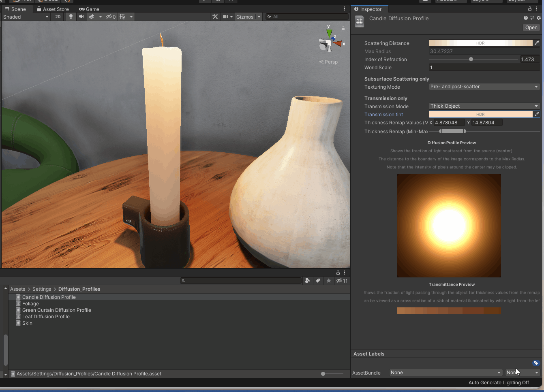Click the Search by Label tag icon
Image resolution: width=544 pixels, height=392 pixels.
318,281
